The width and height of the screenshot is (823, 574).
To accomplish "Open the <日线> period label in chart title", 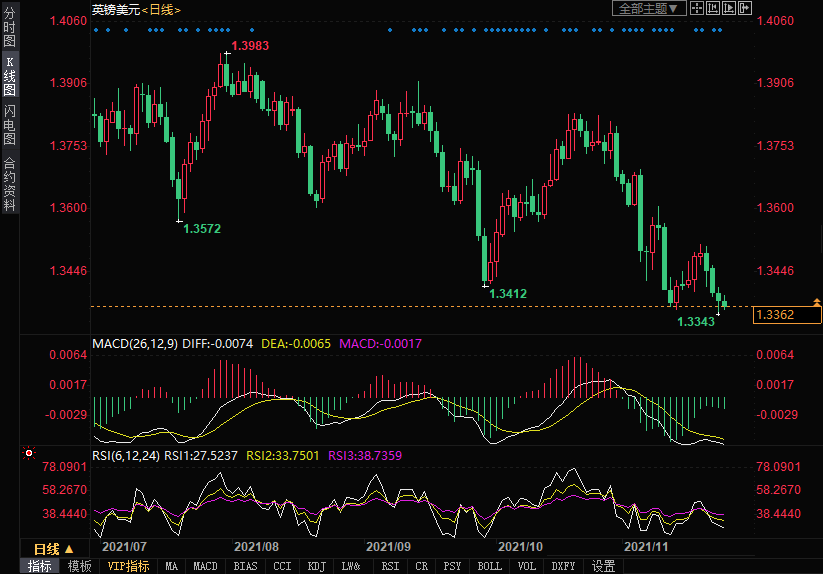I will click(161, 9).
